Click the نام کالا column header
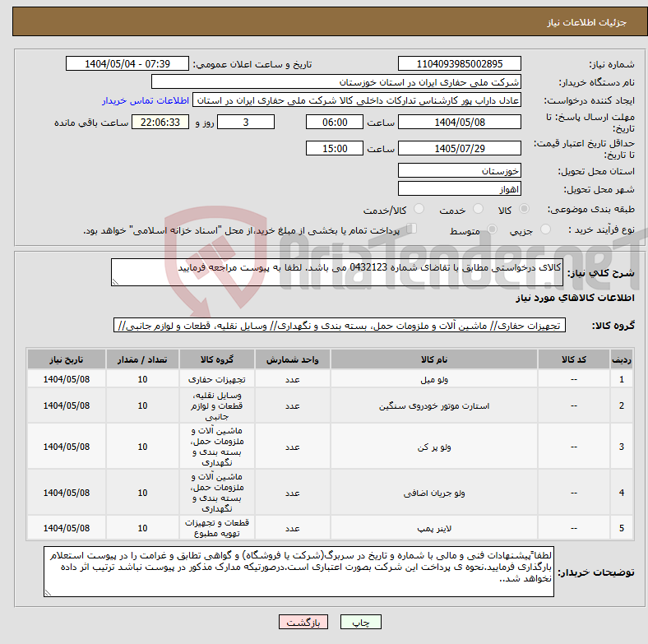The image size is (648, 644). [x=434, y=359]
